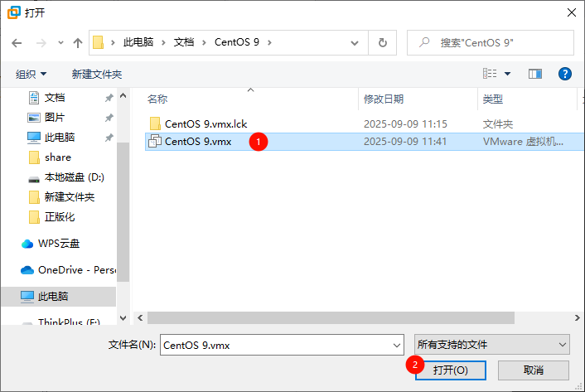The height and width of the screenshot is (392, 585).
Task: Select CentOS 9 in the address breadcrumb
Action: click(x=237, y=42)
